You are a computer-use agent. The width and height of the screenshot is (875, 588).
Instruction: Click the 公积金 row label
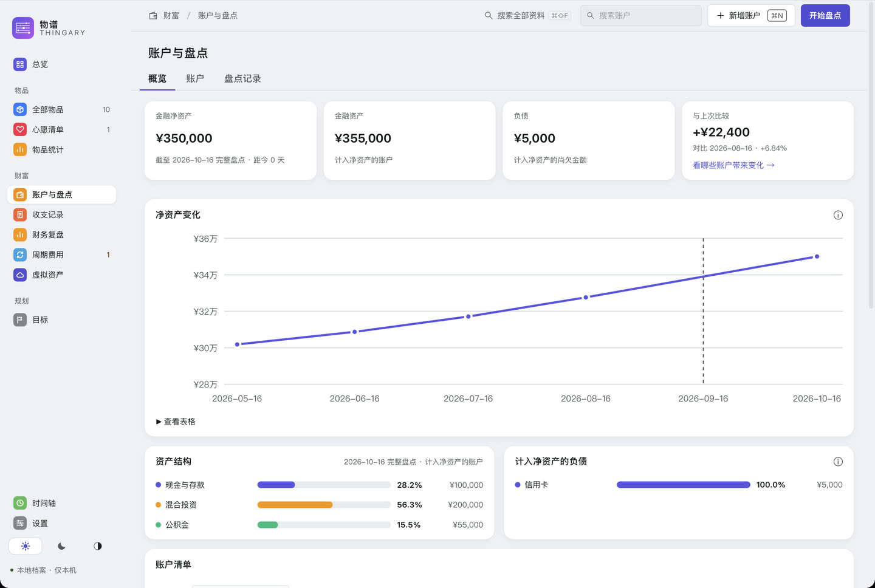point(177,525)
